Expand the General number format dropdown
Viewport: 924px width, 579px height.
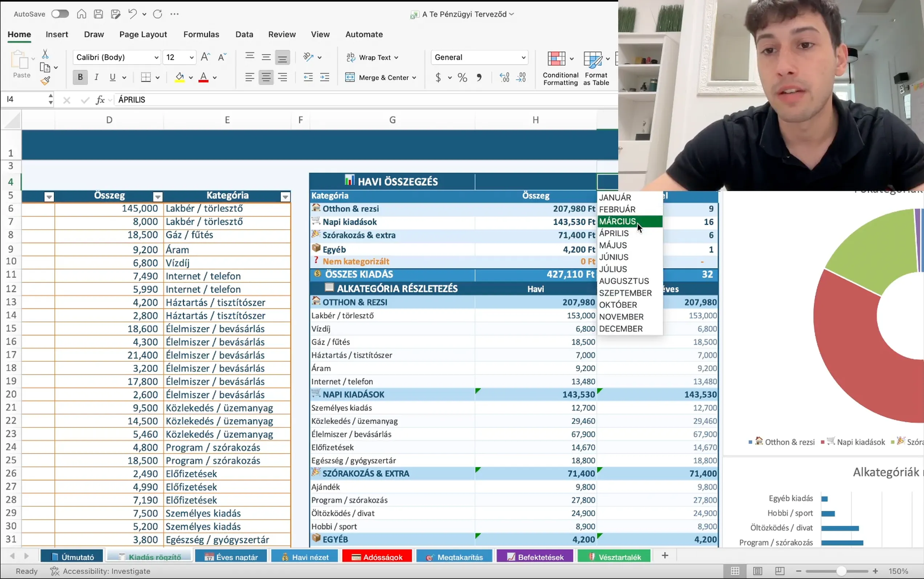[x=523, y=57]
